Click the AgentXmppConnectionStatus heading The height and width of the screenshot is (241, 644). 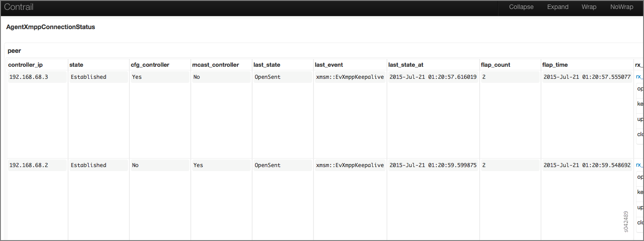(51, 27)
